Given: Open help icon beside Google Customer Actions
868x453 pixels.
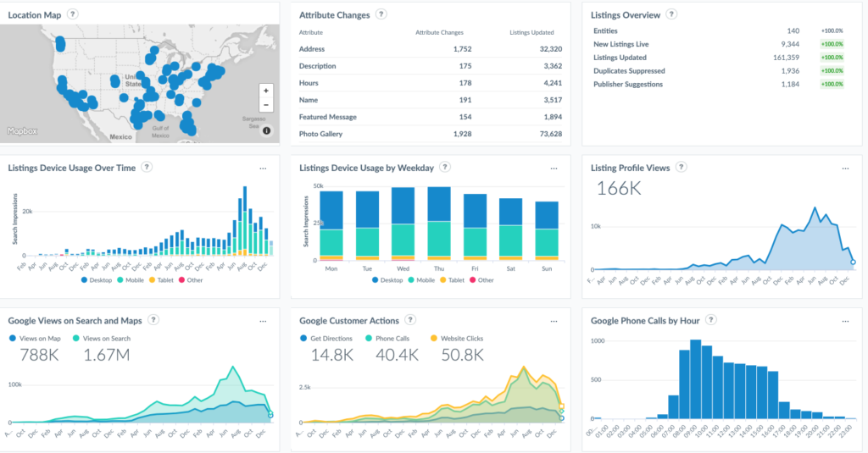Looking at the screenshot, I should [410, 320].
